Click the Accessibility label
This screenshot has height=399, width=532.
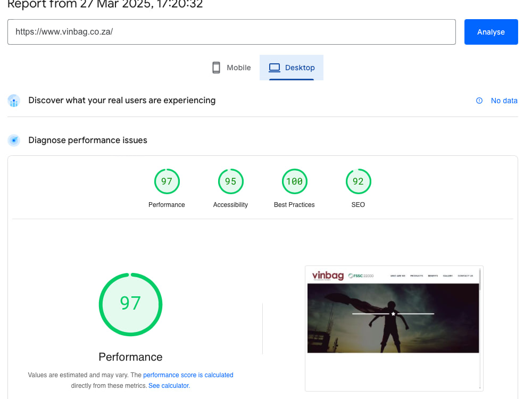click(x=230, y=205)
